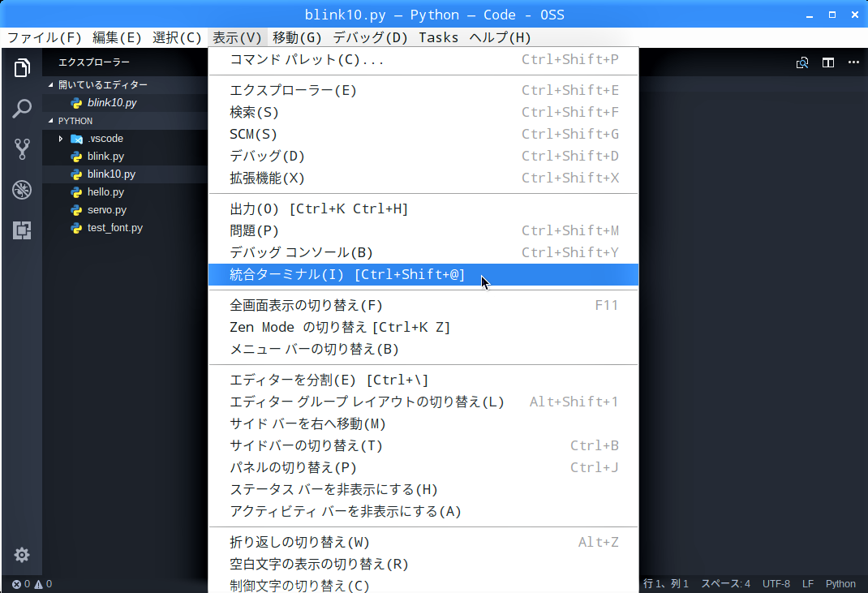Image resolution: width=868 pixels, height=593 pixels.
Task: Open 統合ターミナル(I) from the menu
Action: [x=423, y=275]
